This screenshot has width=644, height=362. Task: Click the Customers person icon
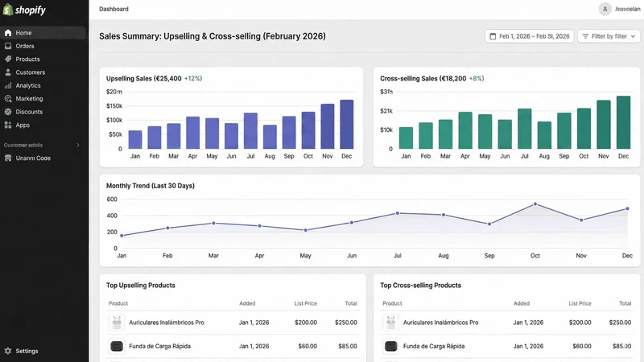(x=8, y=72)
